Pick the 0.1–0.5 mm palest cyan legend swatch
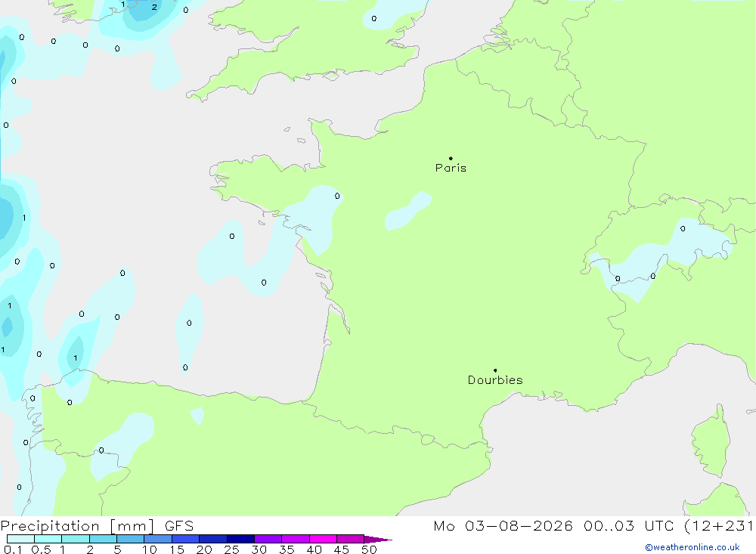Screen dimensions: 756x554 point(20,539)
